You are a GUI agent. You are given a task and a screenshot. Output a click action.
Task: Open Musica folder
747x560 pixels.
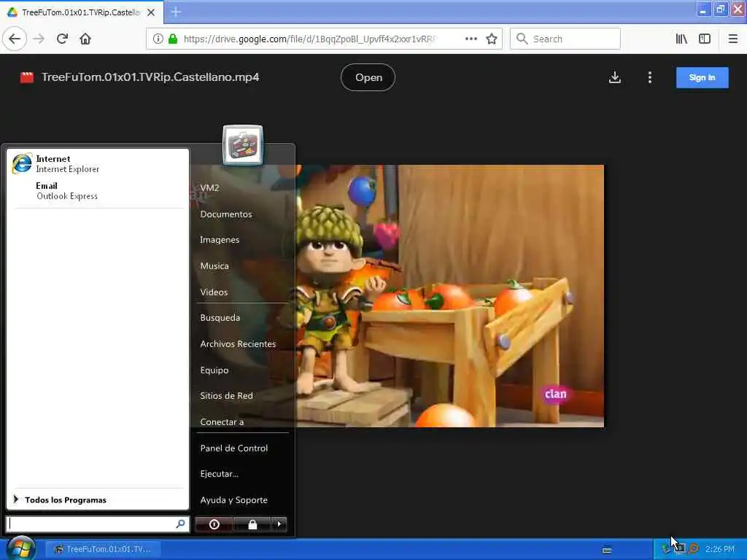[x=214, y=265]
